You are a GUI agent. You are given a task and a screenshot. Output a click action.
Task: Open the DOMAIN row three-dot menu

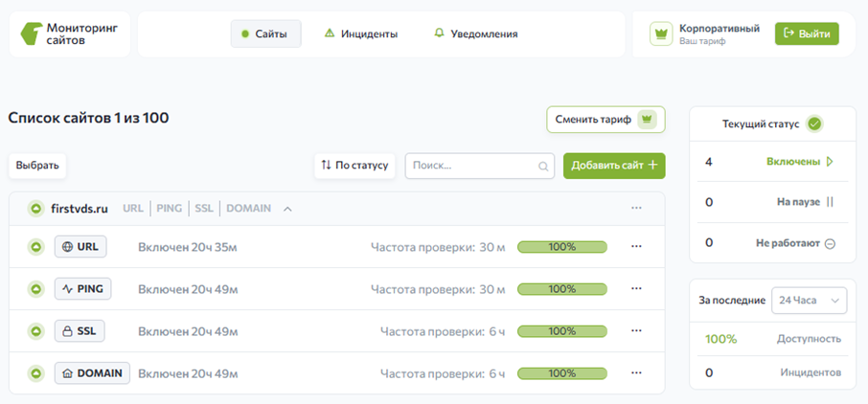click(x=636, y=373)
